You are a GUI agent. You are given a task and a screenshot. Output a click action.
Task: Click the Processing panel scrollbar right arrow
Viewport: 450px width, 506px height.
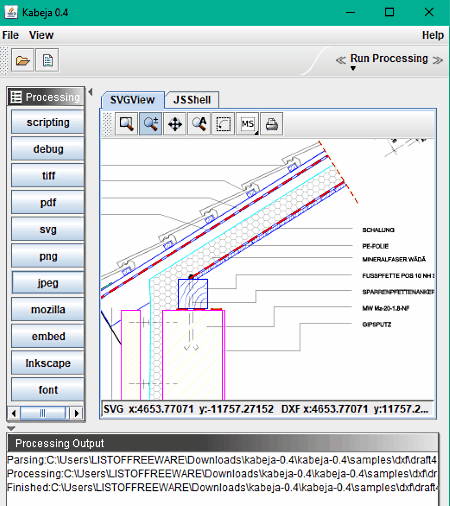point(77,413)
